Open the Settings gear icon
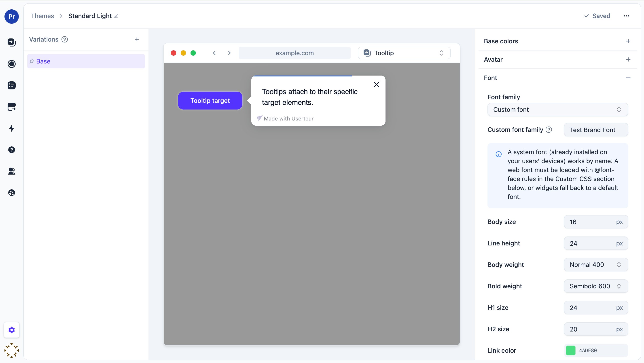 click(11, 330)
